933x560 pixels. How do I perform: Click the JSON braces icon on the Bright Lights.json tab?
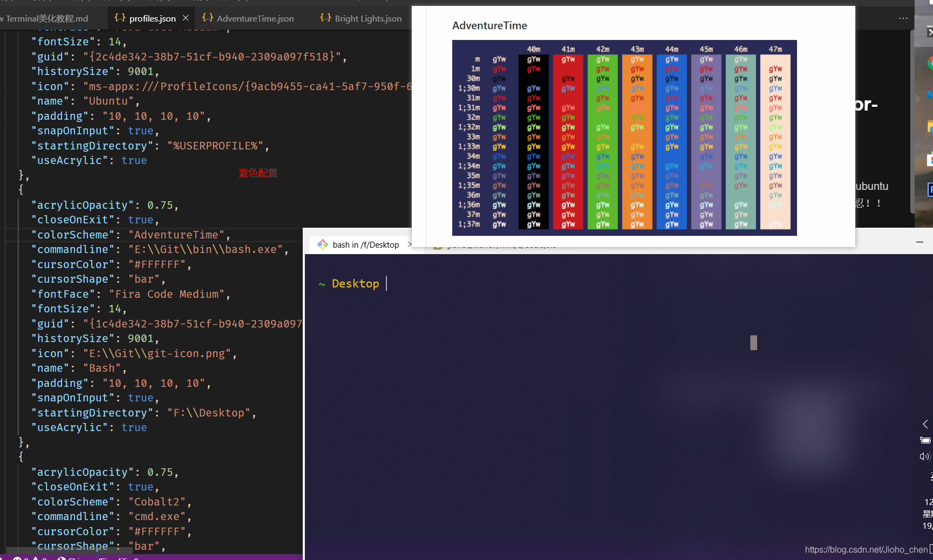325,18
